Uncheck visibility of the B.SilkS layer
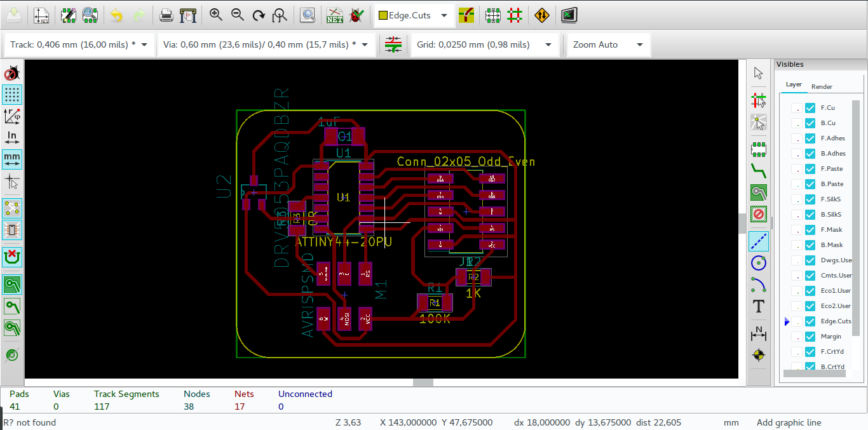Image resolution: width=868 pixels, height=430 pixels. [x=810, y=214]
